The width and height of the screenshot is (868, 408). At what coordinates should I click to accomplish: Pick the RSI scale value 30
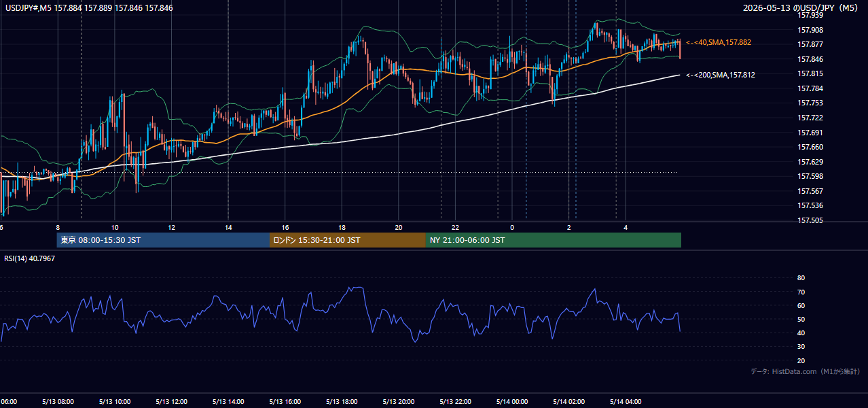(x=801, y=347)
